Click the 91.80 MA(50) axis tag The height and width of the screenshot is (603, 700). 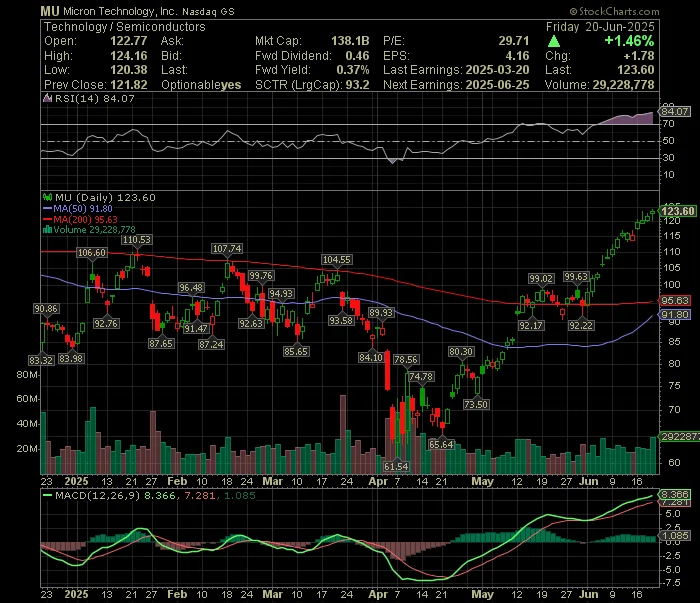click(x=675, y=314)
